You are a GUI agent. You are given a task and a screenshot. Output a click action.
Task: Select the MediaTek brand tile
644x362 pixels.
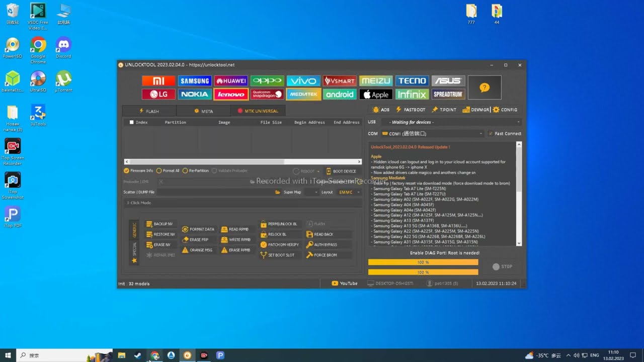303,95
